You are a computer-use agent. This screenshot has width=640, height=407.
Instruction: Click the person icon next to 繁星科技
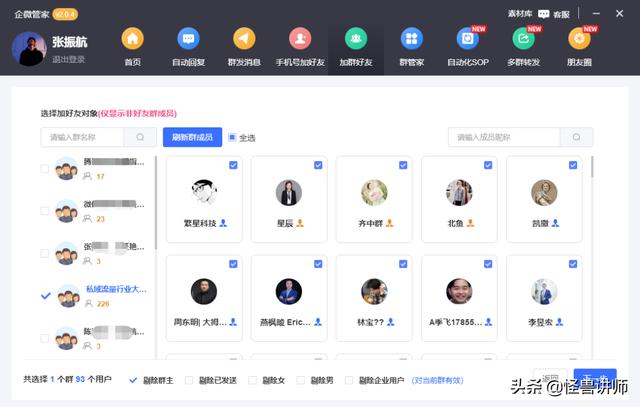[x=223, y=223]
